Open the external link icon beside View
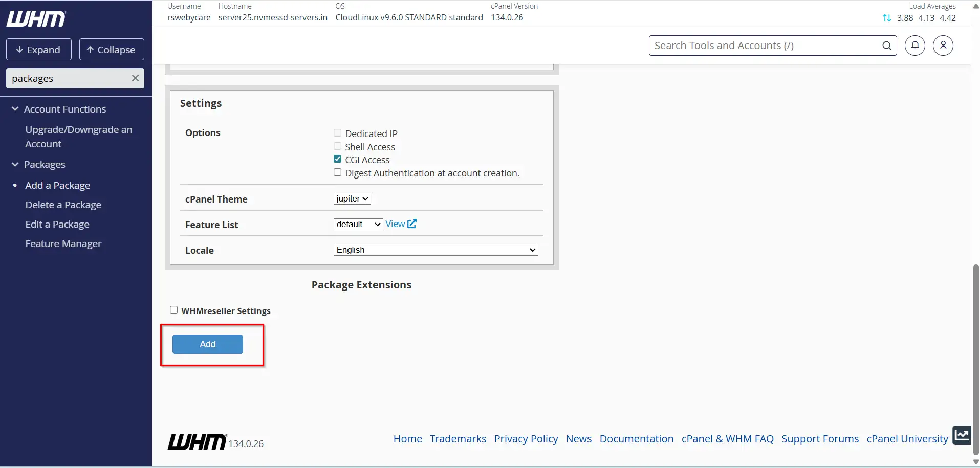Viewport: 980px width, 468px height. pos(412,224)
